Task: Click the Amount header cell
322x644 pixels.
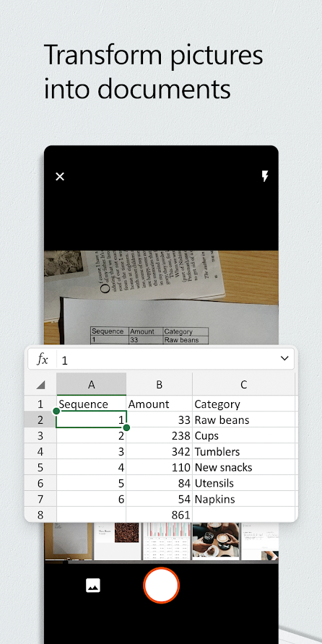Action: (160, 404)
